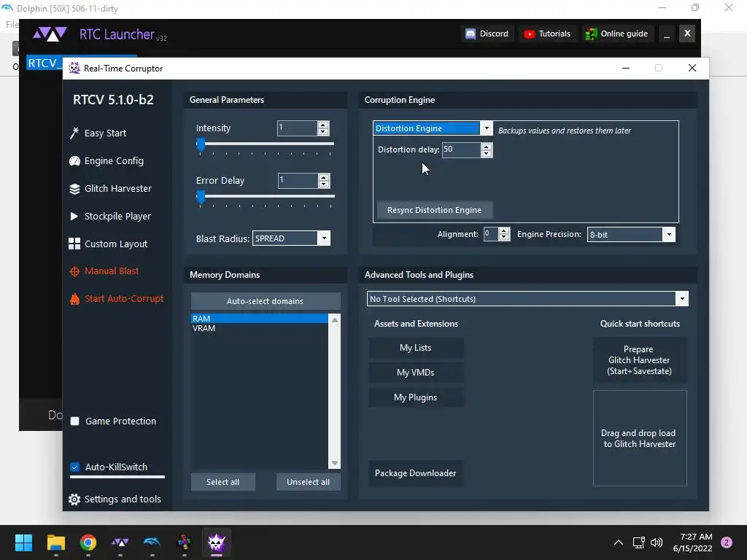Open Settings and tools
The image size is (747, 560).
[123, 499]
